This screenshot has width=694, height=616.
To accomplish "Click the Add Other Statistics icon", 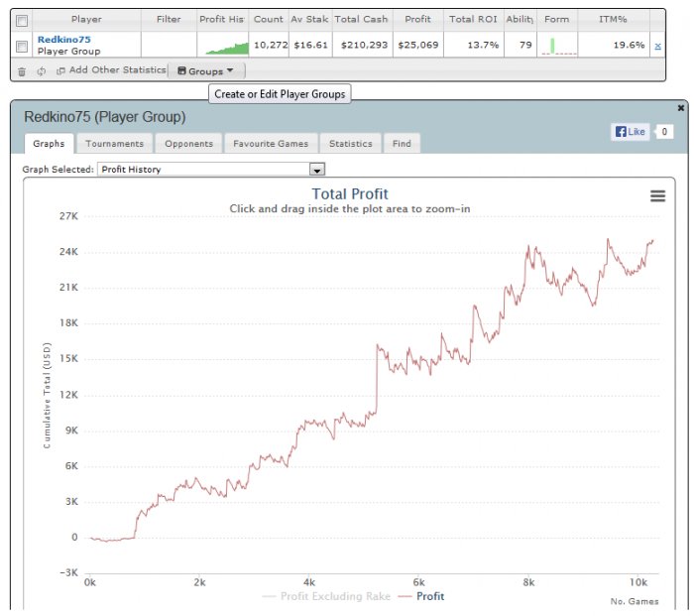I will 60,70.
